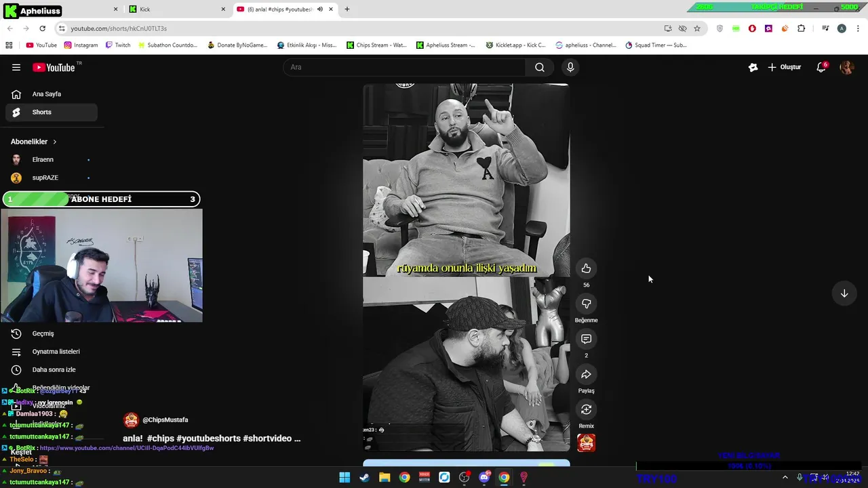
Task: Click the short video player area
Action: (467, 267)
